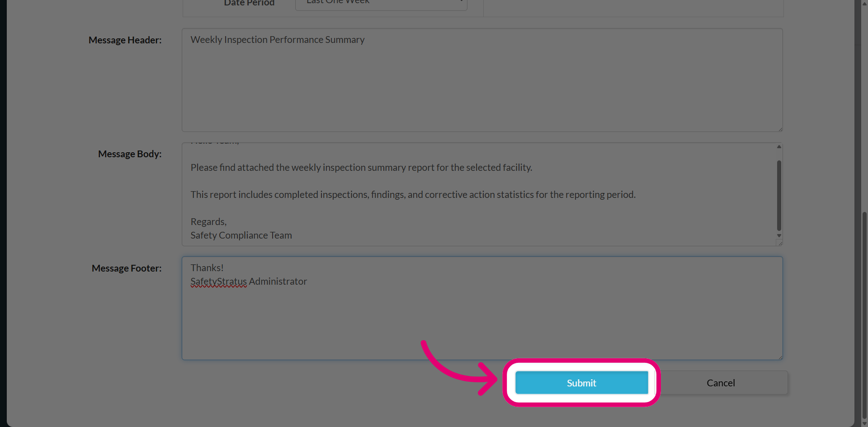Click the "This report includes completed inspections" sentence
Viewport: 868px width, 427px height.
pos(413,195)
